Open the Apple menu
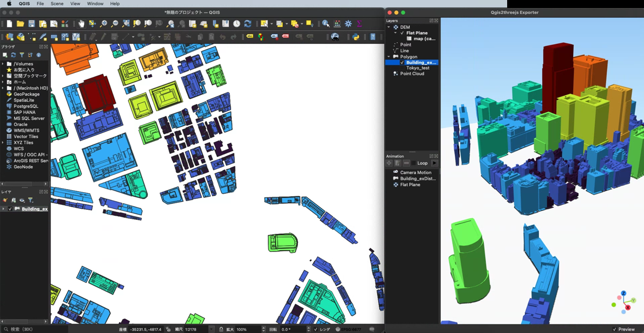This screenshot has height=333, width=644. point(9,4)
